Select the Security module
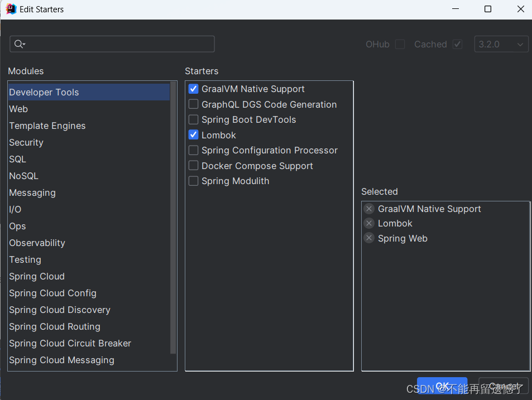Image resolution: width=532 pixels, height=400 pixels. (89, 142)
